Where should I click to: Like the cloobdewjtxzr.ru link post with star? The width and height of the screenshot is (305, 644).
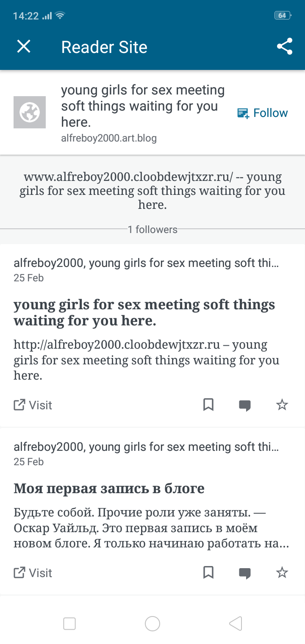coord(282,405)
